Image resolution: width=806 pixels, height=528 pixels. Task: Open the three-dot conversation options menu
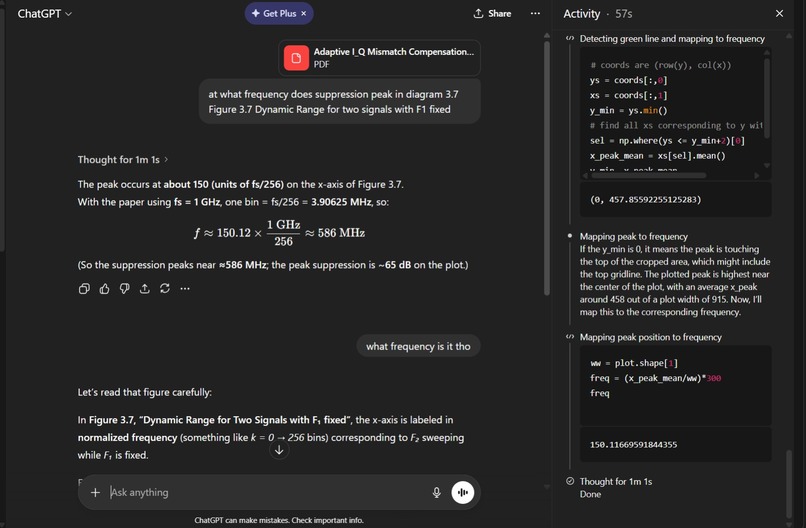pyautogui.click(x=535, y=13)
